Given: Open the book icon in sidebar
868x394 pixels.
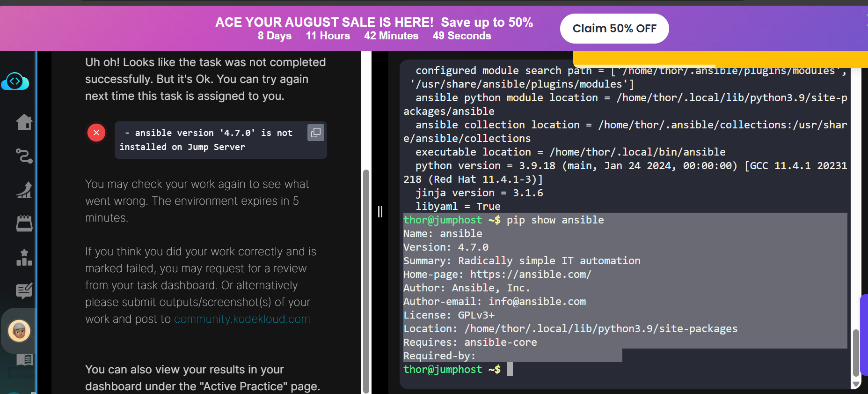Looking at the screenshot, I should click(24, 360).
